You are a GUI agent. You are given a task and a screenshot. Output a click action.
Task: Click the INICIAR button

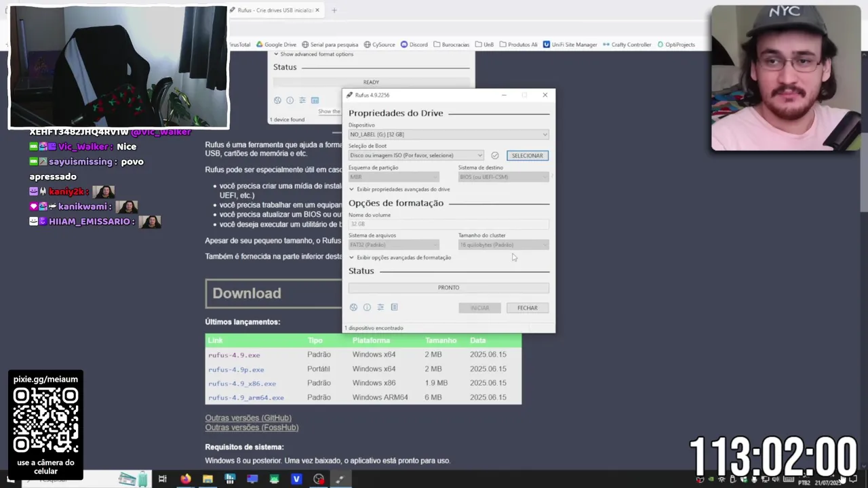pos(479,308)
